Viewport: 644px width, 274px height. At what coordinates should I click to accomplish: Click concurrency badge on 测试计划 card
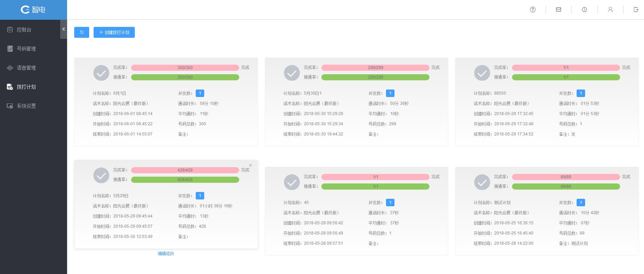[x=581, y=203]
